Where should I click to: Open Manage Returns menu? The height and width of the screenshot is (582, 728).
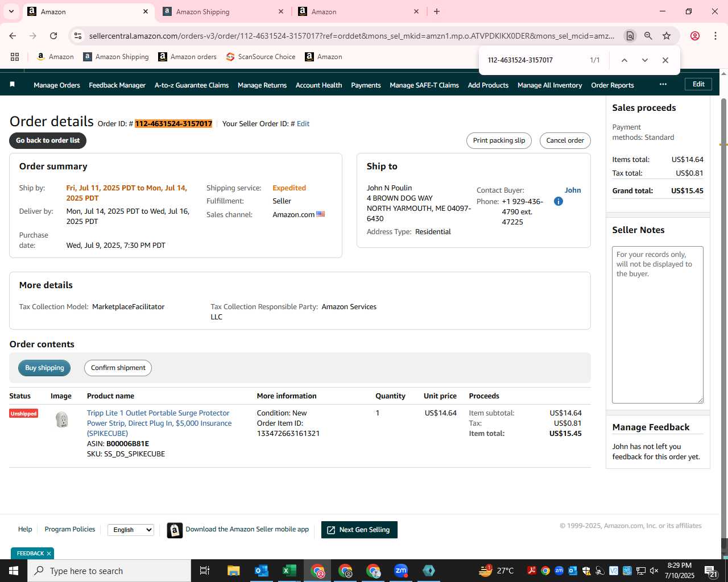click(x=262, y=85)
